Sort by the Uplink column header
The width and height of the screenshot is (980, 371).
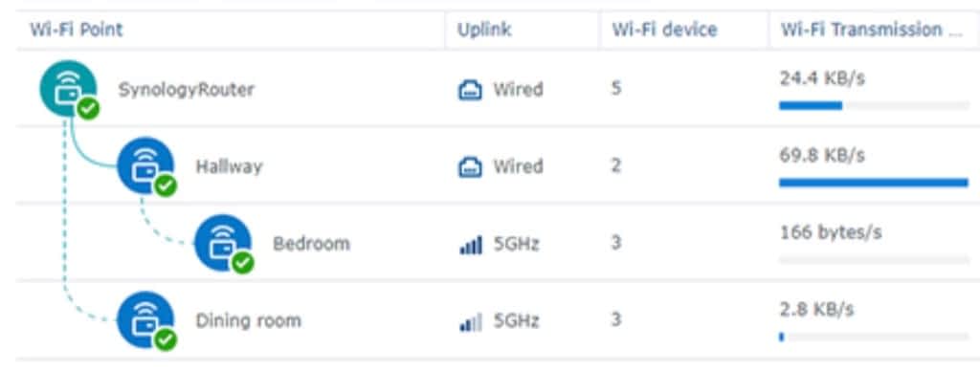(x=484, y=30)
